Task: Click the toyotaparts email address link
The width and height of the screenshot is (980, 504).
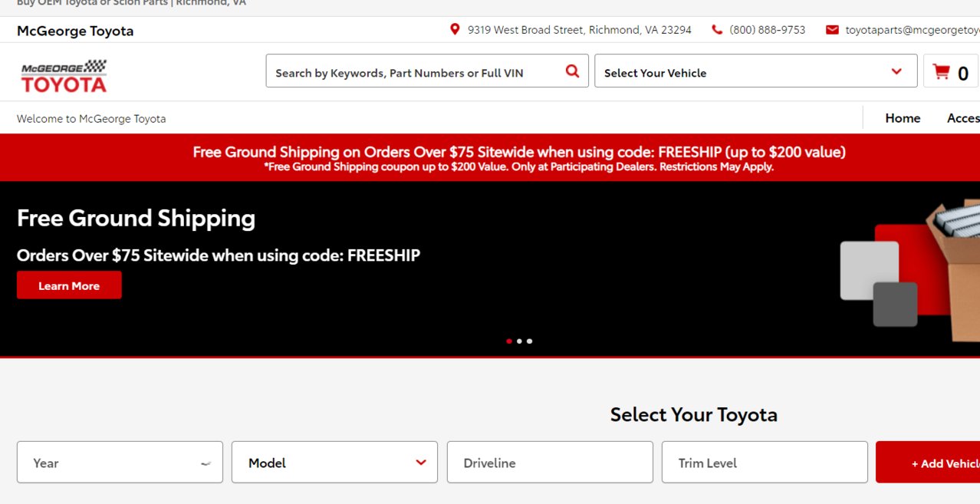Action: (x=913, y=30)
